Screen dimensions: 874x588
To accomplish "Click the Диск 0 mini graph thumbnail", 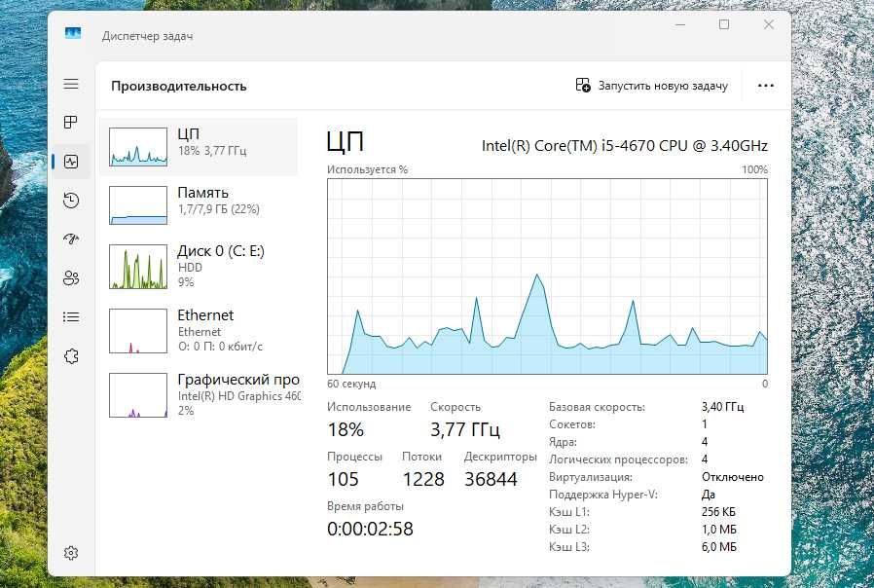I will (x=138, y=267).
